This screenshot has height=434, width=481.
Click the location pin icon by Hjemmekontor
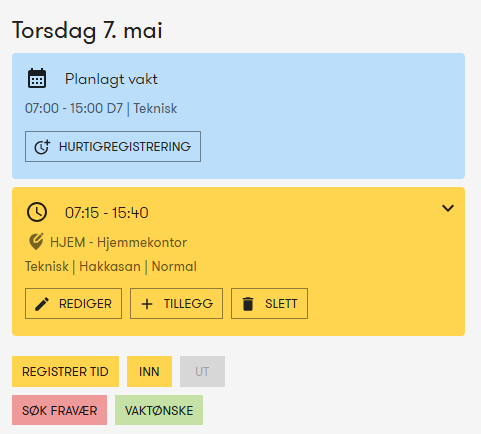(36, 242)
